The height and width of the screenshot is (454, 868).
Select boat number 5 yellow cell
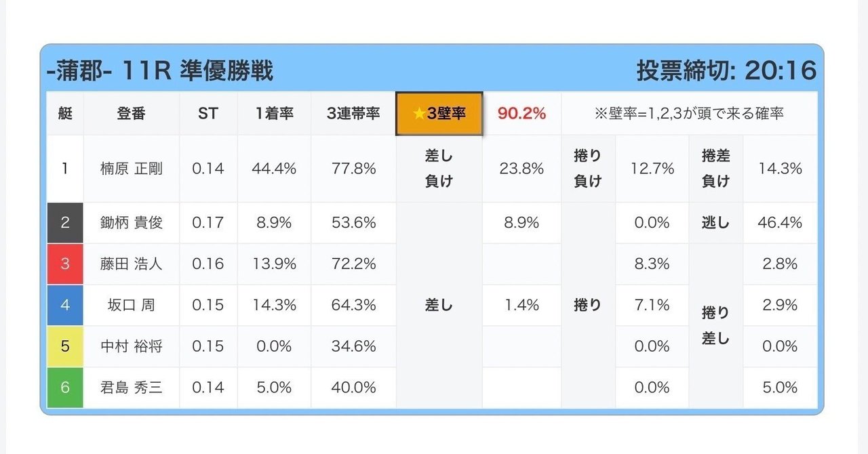tap(65, 346)
